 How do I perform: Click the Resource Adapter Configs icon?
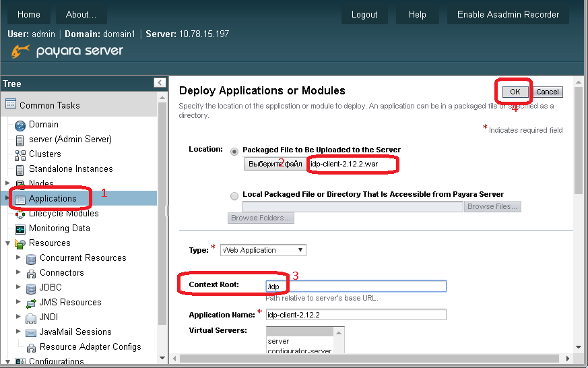[x=31, y=348]
